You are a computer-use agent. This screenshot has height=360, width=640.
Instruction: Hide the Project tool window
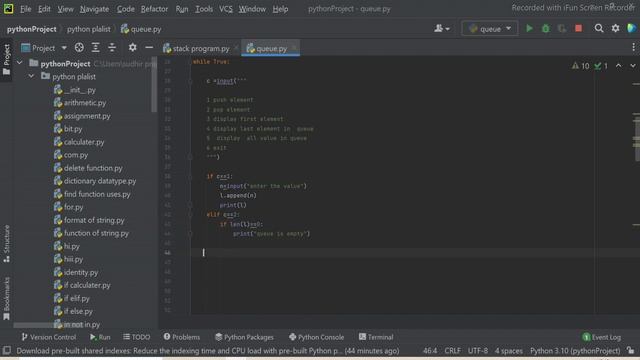point(149,48)
